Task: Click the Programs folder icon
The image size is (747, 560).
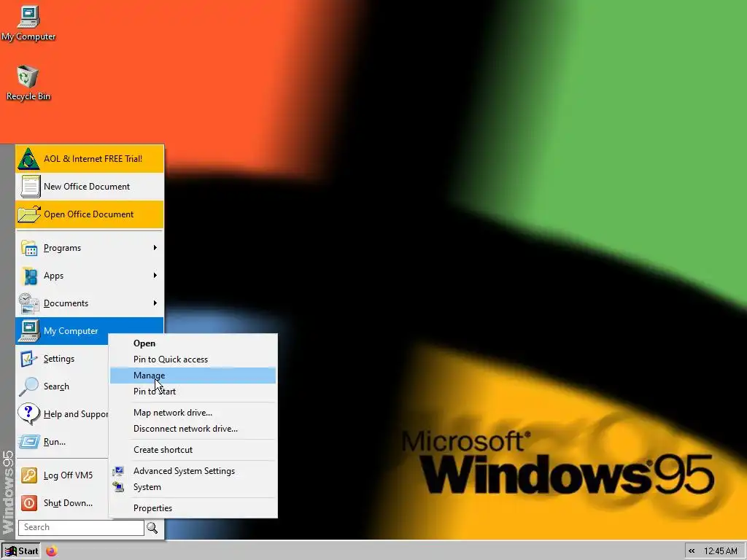Action: tap(29, 248)
